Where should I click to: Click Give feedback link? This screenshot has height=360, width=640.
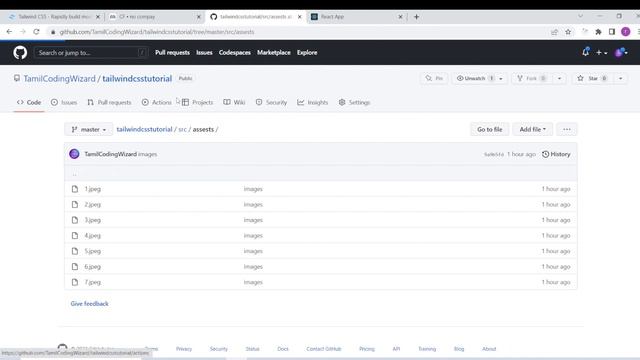click(x=89, y=304)
